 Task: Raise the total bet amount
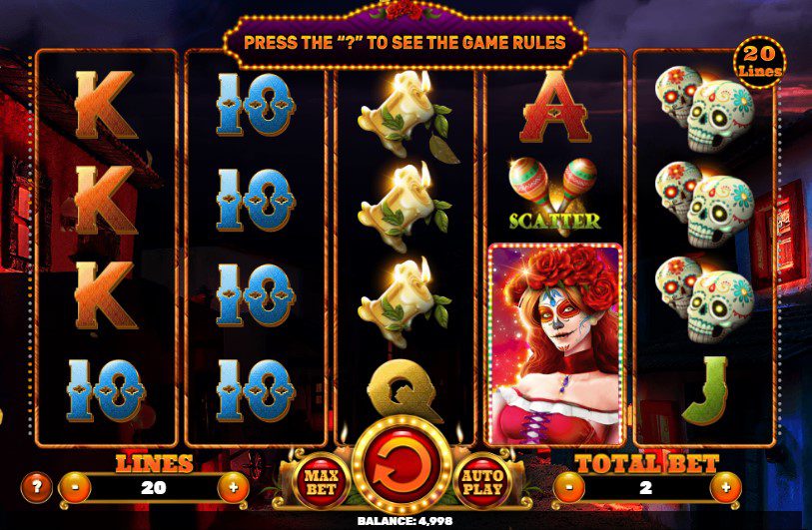[x=725, y=487]
